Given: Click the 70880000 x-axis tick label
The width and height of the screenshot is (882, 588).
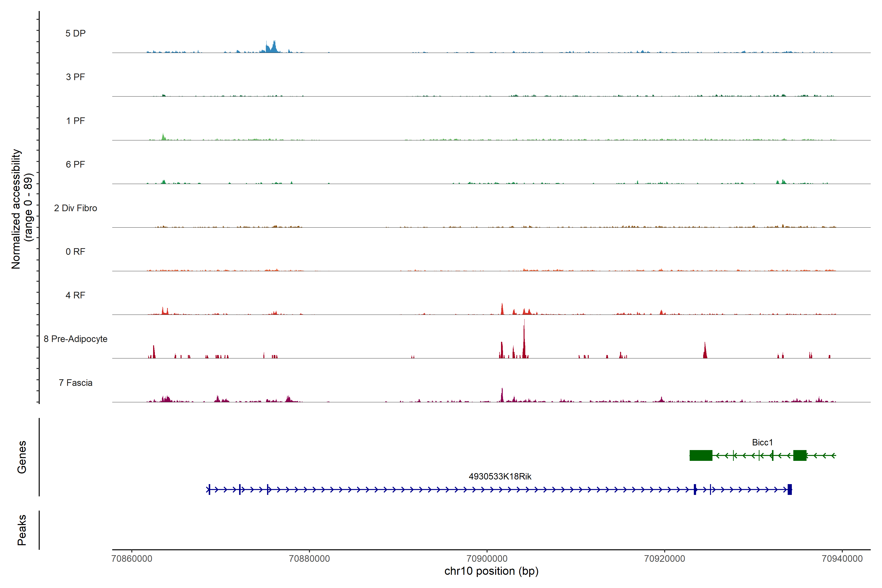Looking at the screenshot, I should (x=309, y=559).
